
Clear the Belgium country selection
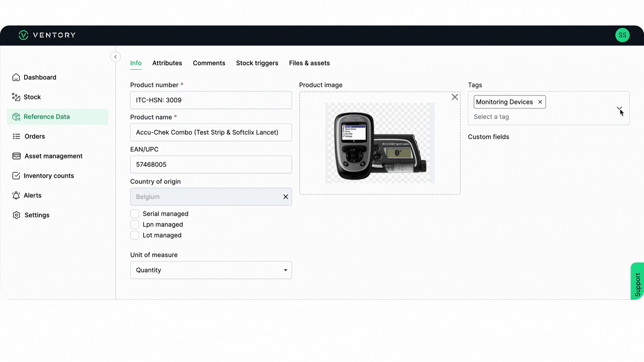click(285, 197)
